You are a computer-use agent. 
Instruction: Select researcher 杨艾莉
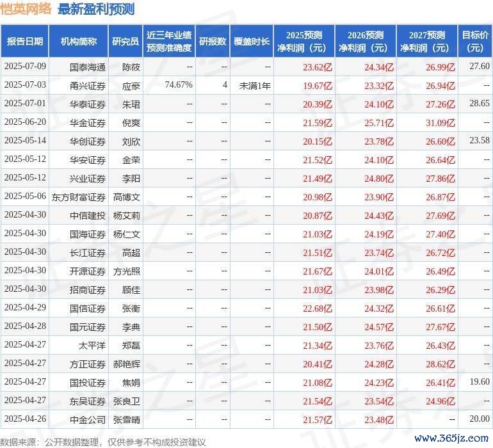pyautogui.click(x=126, y=215)
